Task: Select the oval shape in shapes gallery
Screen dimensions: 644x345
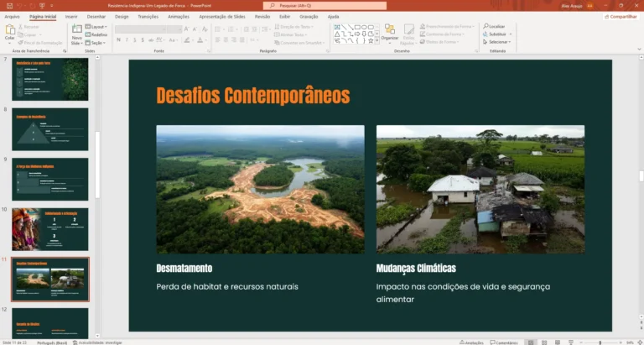Action: click(x=364, y=27)
